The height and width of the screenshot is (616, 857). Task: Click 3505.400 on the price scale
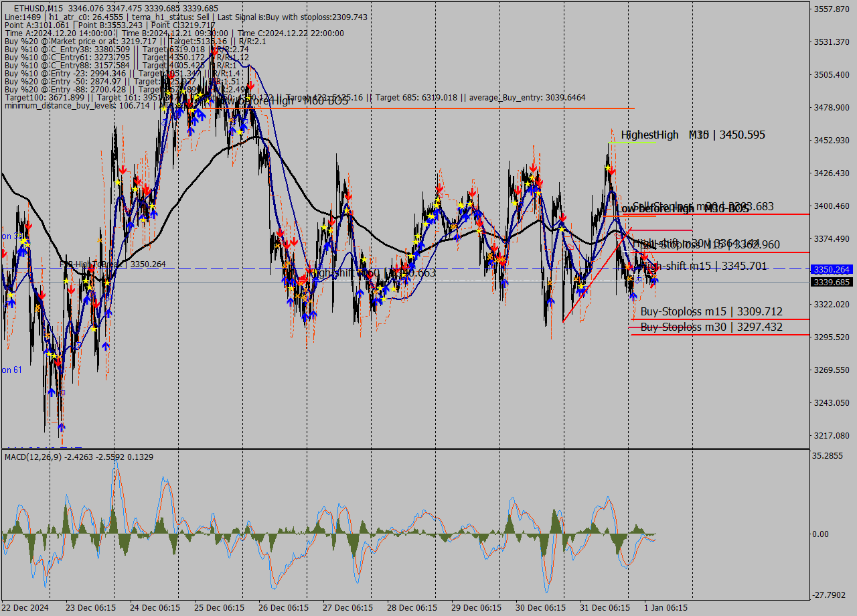[x=832, y=75]
